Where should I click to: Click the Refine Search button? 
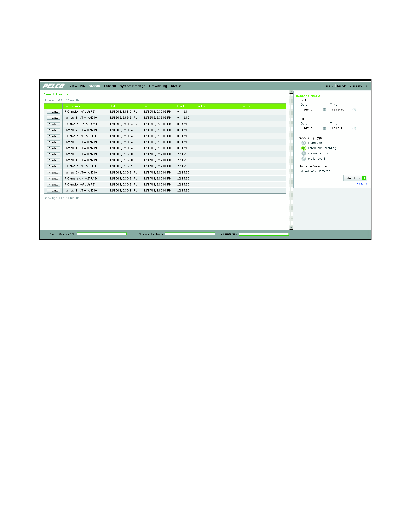(355, 178)
